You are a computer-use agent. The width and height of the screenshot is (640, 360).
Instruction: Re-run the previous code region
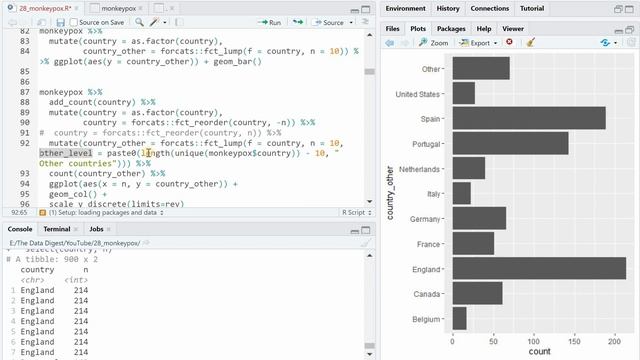(x=298, y=22)
